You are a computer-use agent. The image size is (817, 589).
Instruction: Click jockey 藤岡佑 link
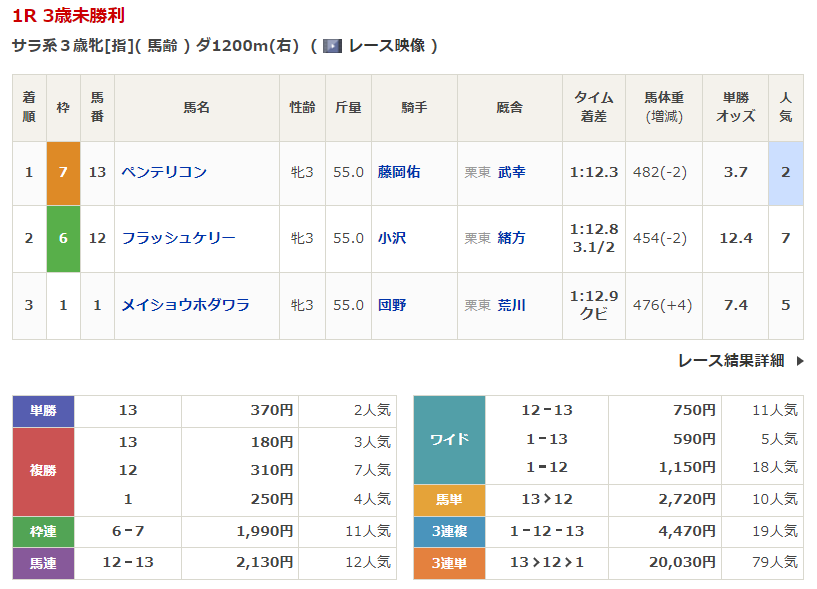[399, 172]
